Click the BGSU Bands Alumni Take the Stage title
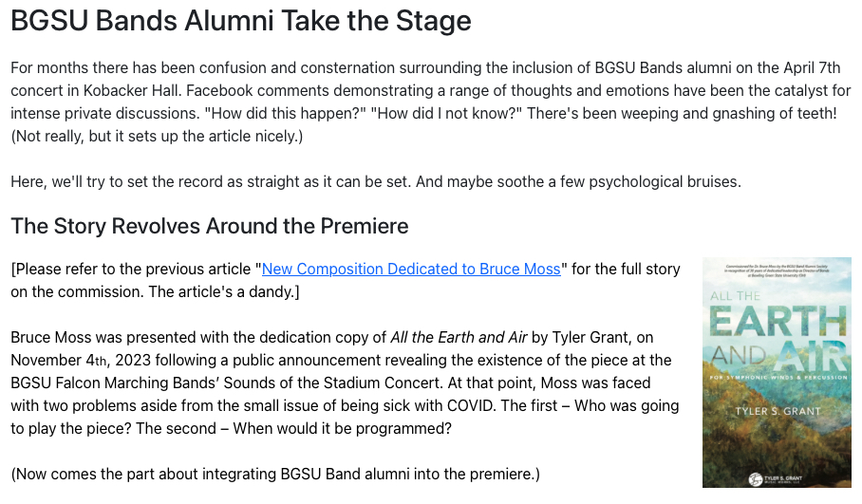 click(x=241, y=21)
